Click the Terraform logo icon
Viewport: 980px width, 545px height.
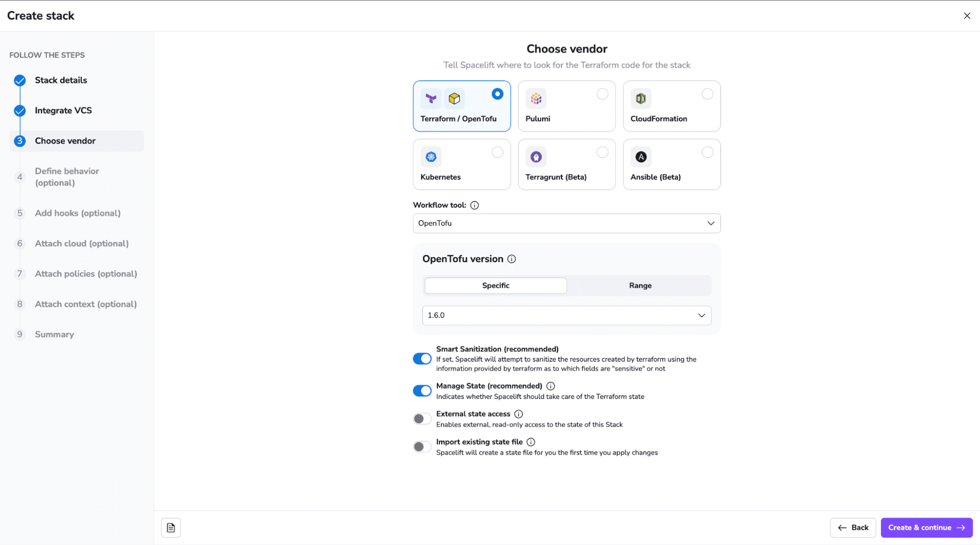click(431, 99)
